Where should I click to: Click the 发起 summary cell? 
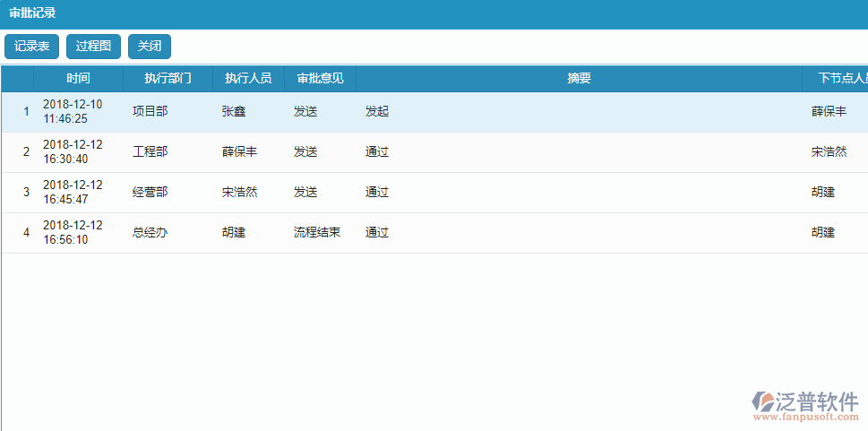tap(377, 111)
